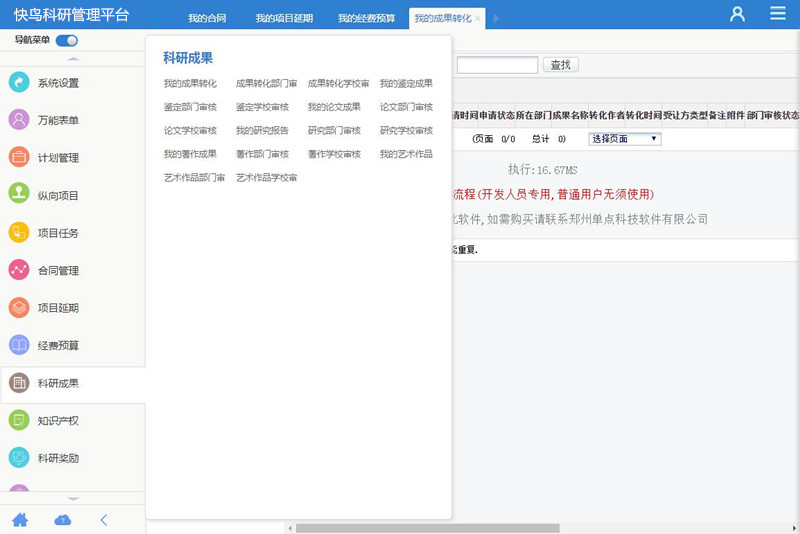Click the 所在部门 column header

[533, 115]
